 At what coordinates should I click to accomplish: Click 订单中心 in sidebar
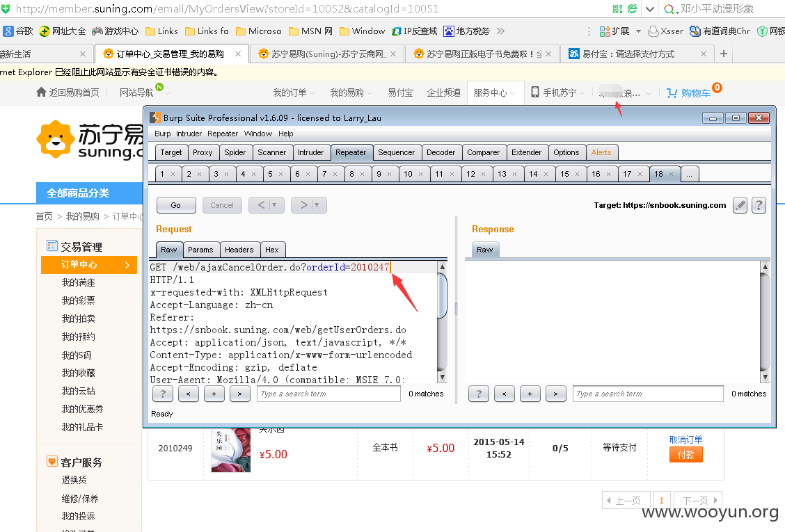click(x=89, y=265)
